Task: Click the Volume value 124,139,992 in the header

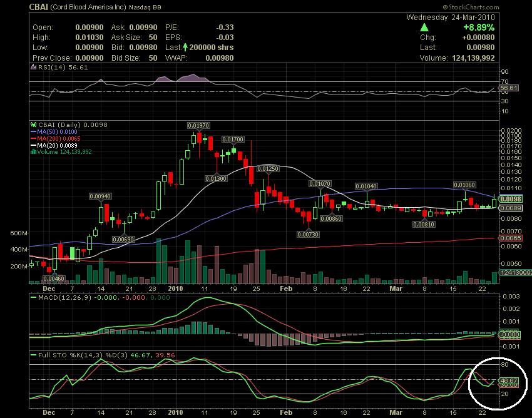Action: 473,58
